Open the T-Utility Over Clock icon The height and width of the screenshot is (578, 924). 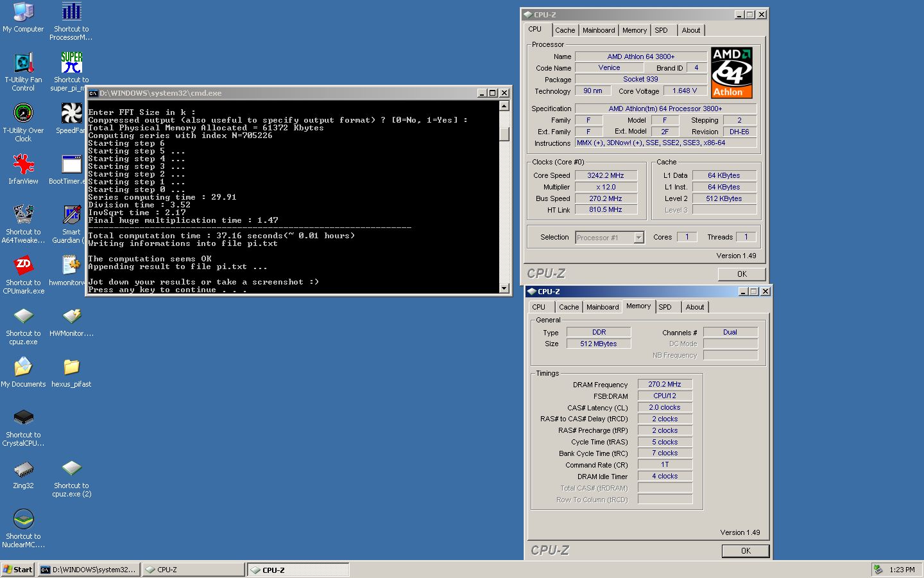click(x=23, y=113)
